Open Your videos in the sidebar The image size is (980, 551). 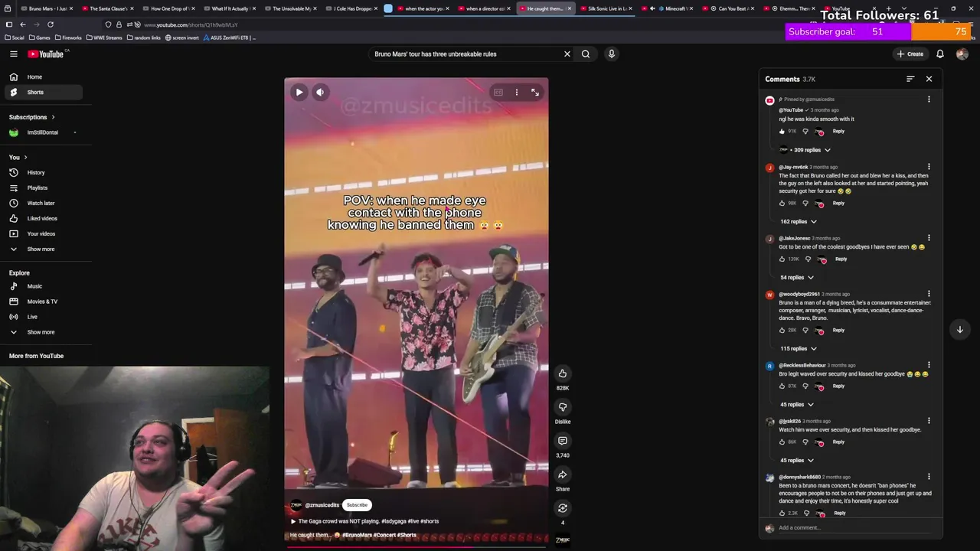pos(42,233)
